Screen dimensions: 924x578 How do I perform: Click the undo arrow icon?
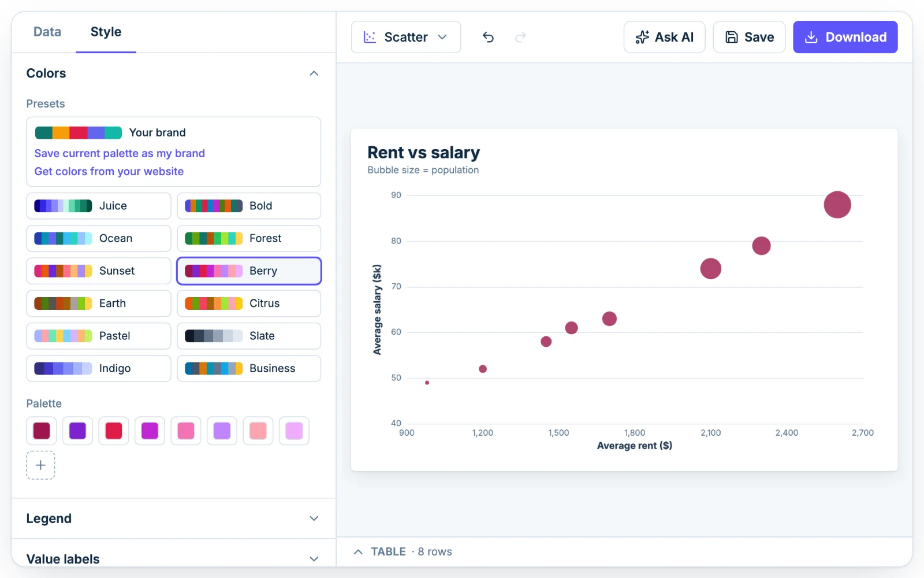488,37
